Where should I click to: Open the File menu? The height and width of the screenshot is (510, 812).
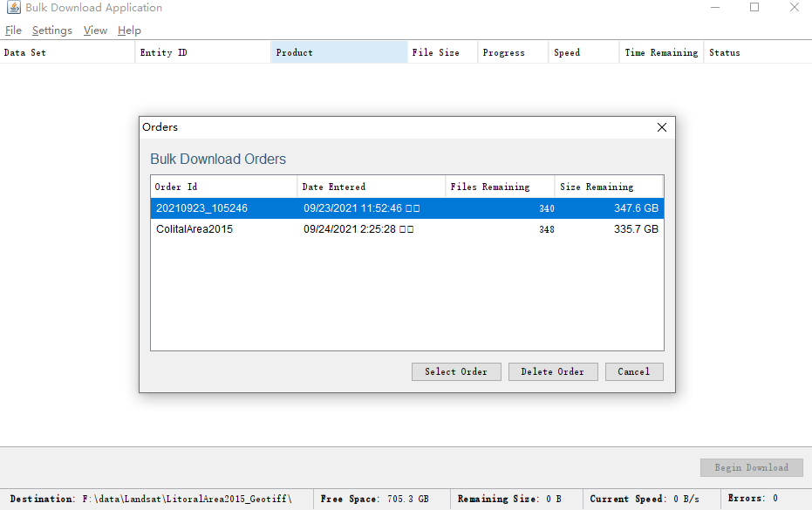coord(13,31)
